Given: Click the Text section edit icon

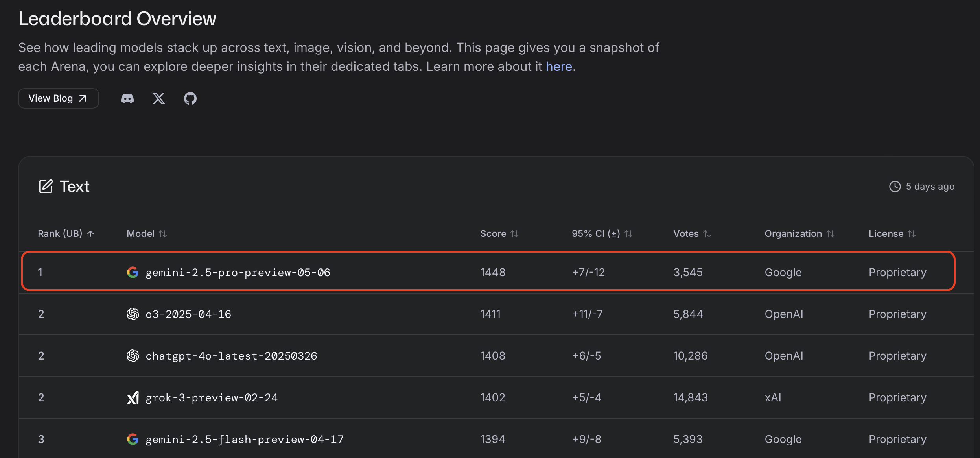Looking at the screenshot, I should point(46,187).
